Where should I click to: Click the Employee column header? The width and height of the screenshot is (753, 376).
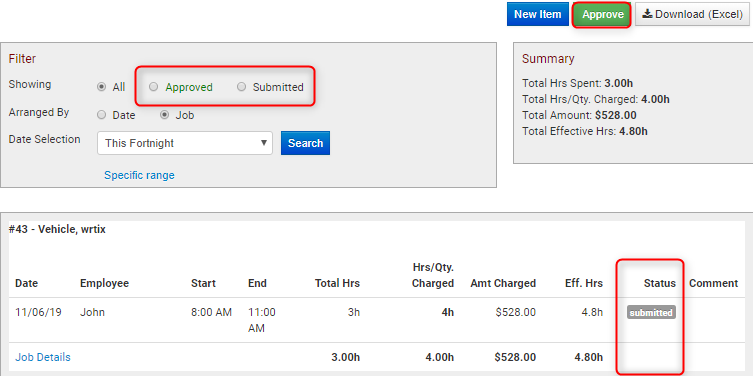pos(104,283)
